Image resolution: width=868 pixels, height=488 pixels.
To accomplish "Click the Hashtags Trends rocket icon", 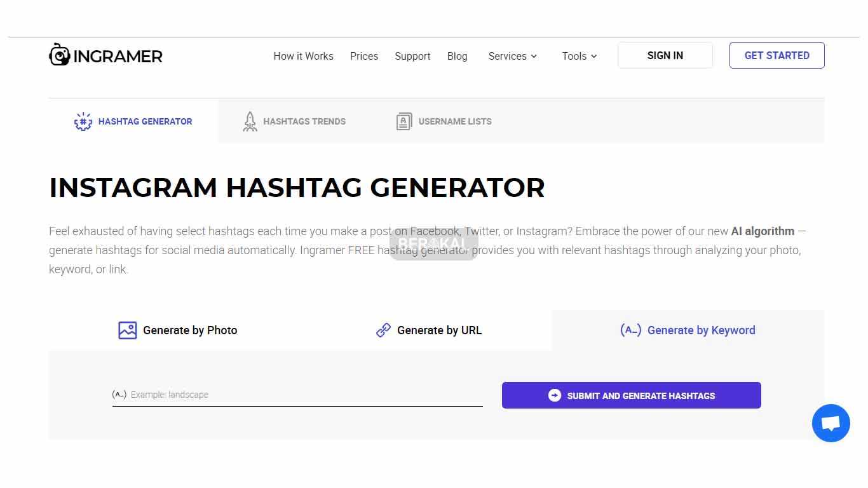I will (250, 121).
